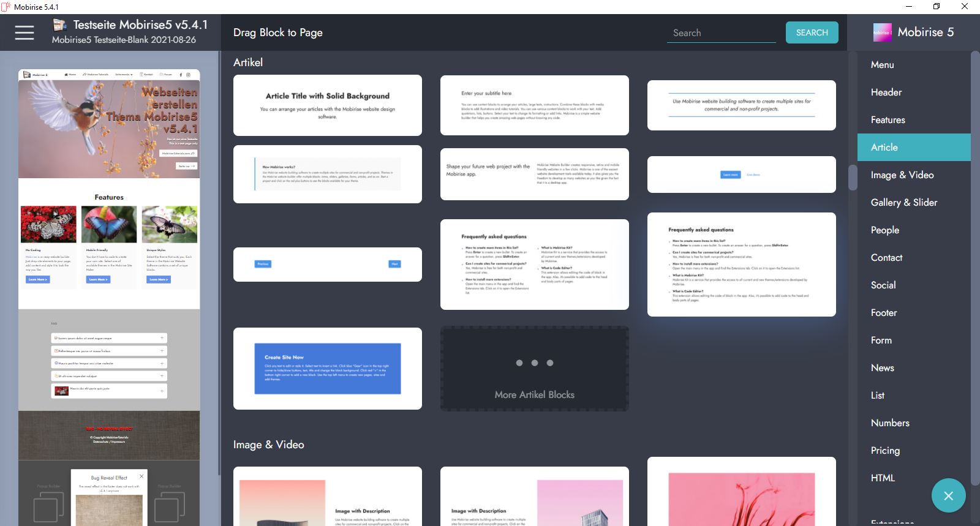Select the 'Use Mobirise website building software' block
This screenshot has height=526, width=980.
pyautogui.click(x=742, y=105)
